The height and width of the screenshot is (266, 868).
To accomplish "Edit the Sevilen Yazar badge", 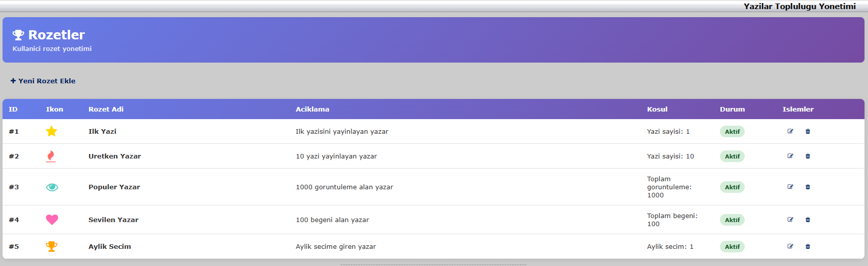I will 790,220.
